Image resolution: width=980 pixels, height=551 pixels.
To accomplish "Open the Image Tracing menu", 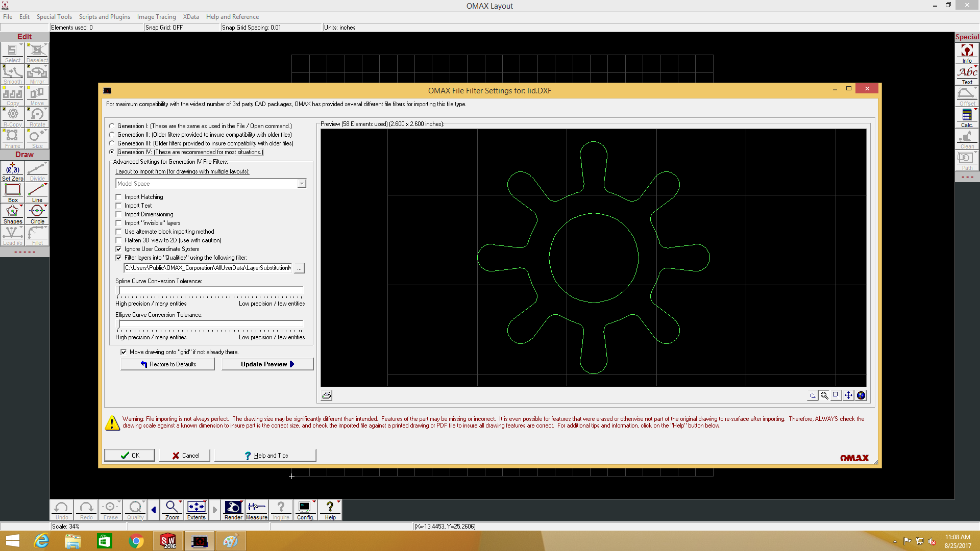I will [156, 17].
